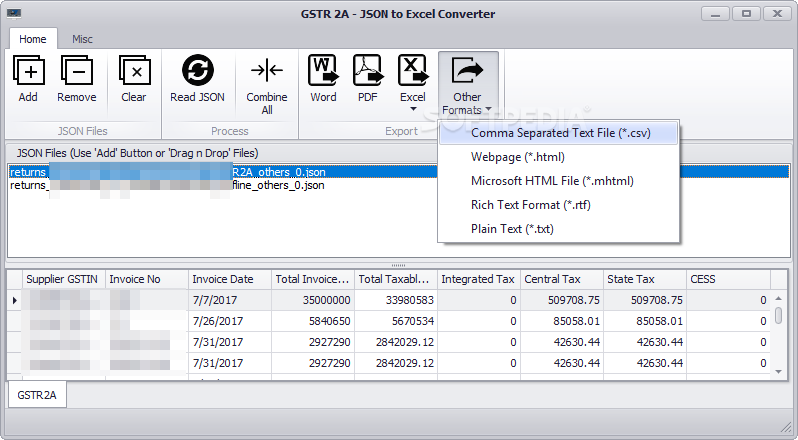
Task: Sort by Total Invoice column header
Action: point(313,279)
